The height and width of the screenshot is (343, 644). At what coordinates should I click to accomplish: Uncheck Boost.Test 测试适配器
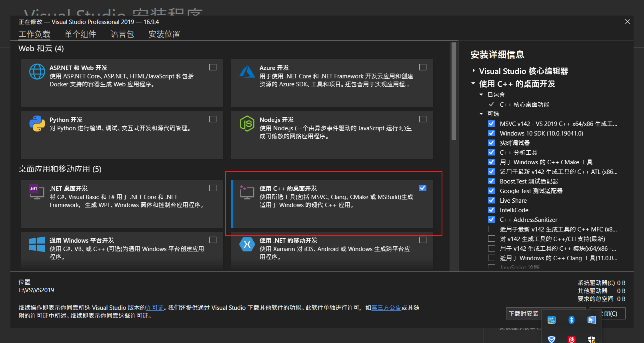pos(492,181)
